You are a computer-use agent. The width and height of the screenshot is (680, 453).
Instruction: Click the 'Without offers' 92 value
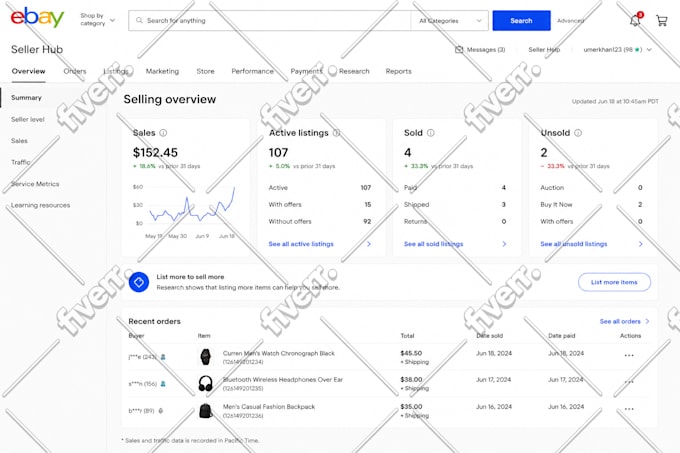(x=367, y=222)
